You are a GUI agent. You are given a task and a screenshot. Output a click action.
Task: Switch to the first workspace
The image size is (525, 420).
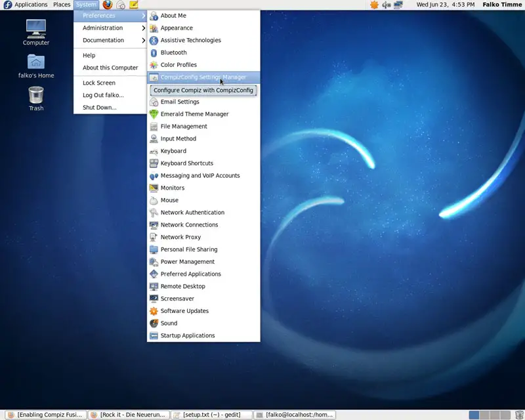click(x=474, y=415)
